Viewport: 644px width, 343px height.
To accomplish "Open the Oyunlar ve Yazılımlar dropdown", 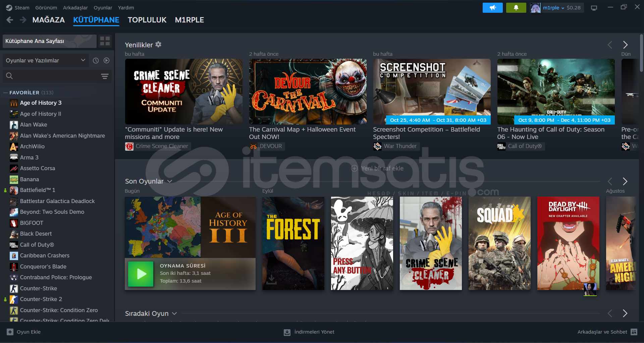I will coord(46,60).
